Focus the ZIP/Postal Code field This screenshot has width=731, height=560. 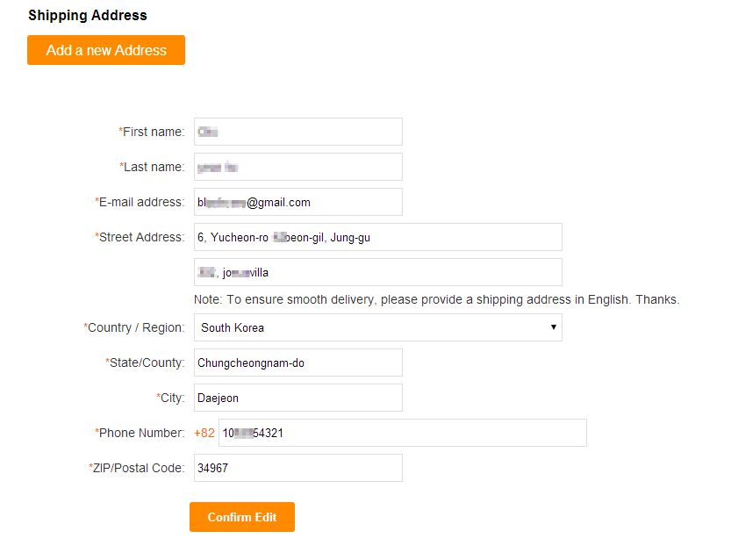click(x=297, y=468)
